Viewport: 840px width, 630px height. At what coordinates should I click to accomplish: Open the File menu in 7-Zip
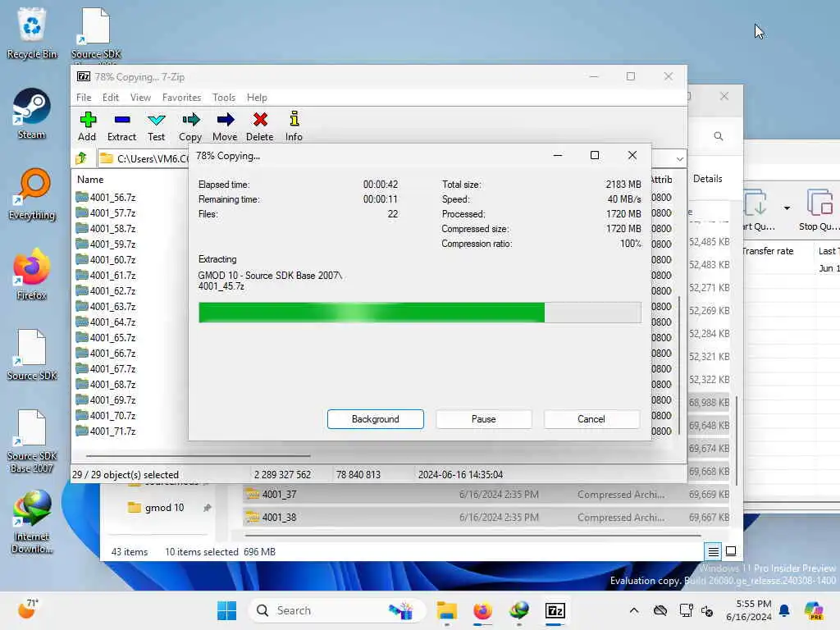pos(84,98)
